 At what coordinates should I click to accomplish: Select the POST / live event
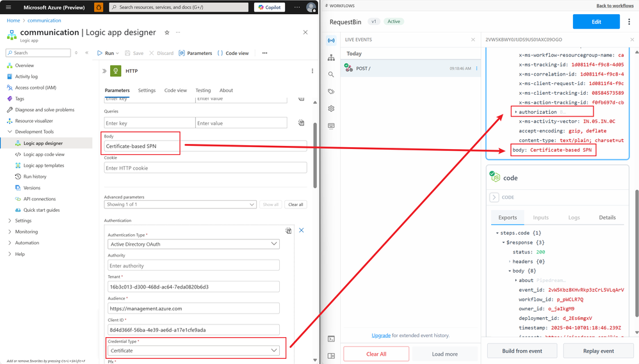pyautogui.click(x=410, y=68)
